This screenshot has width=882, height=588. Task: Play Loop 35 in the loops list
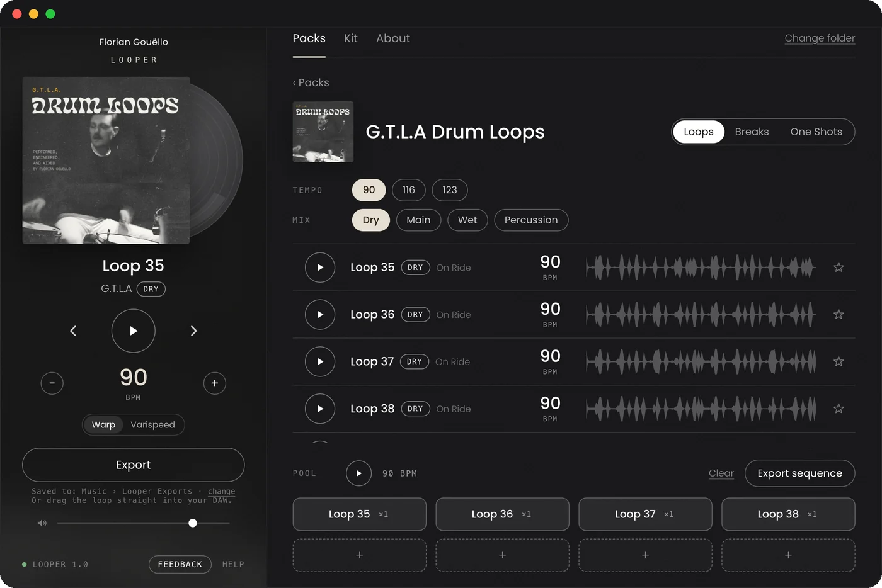point(320,268)
